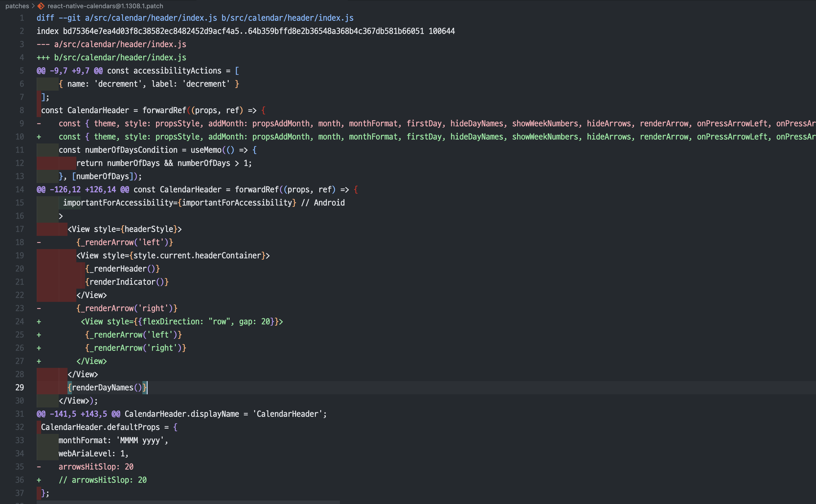This screenshot has width=816, height=504.
Task: Click the hunk header @@ -141,5 +143,5 @@
Action: pos(78,414)
